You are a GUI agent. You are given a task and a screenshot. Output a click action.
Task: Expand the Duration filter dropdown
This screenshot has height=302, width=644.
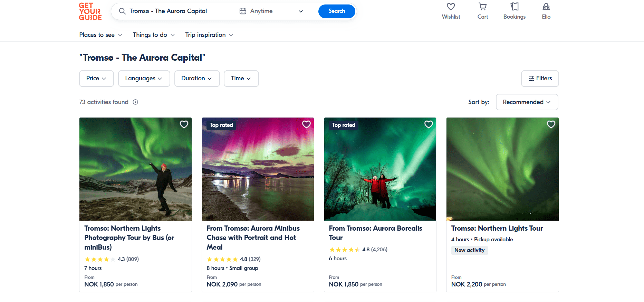(197, 79)
